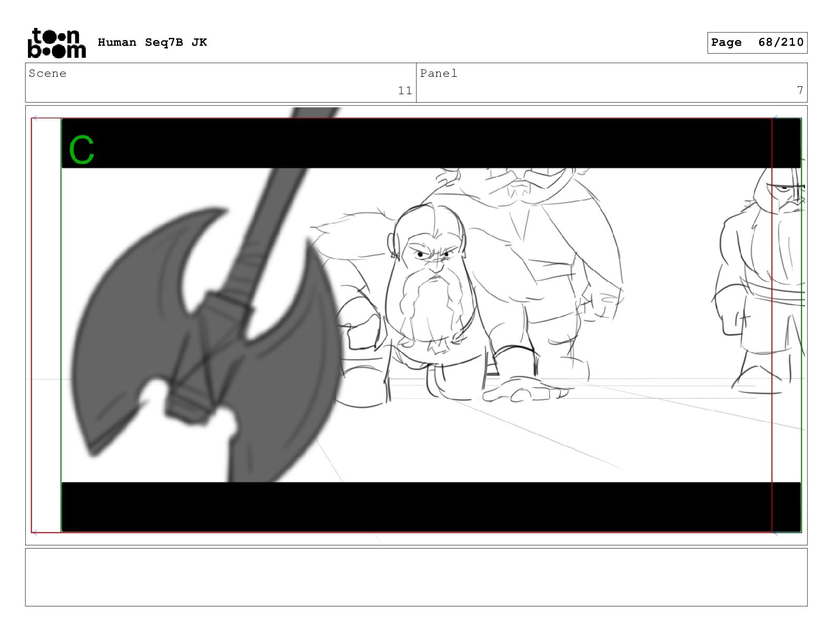Click the storyboard panel drawing thumbnail

point(416,325)
